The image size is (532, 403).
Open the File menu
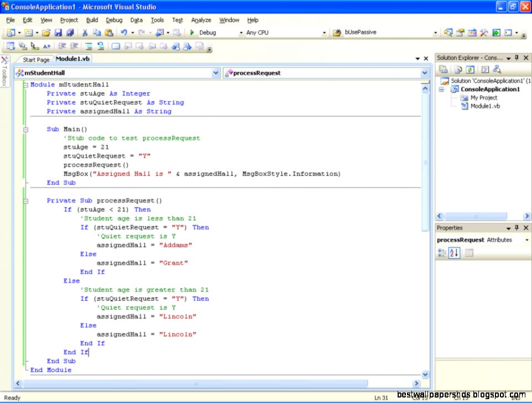click(10, 20)
